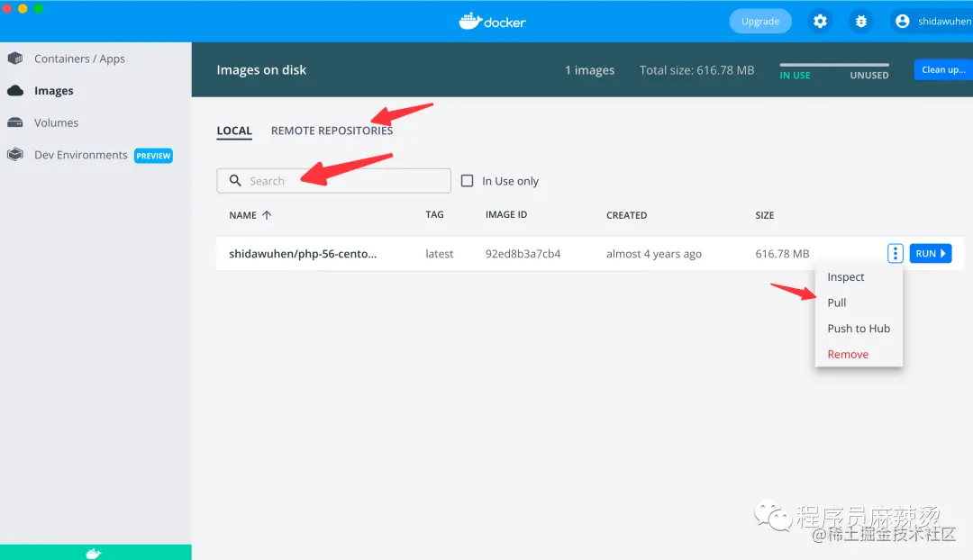973x560 pixels.
Task: Click the image ID 92ed8b3a7cb4
Action: [523, 254]
